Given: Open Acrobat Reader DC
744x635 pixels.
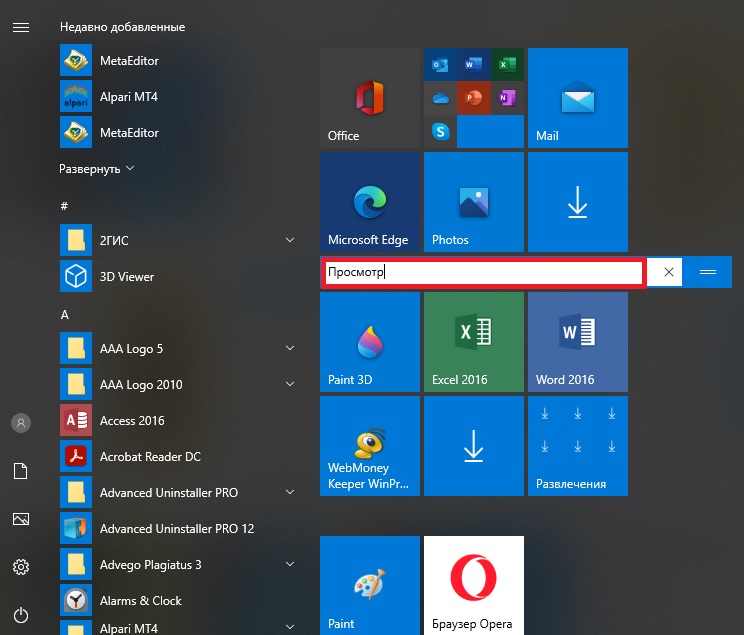Looking at the screenshot, I should (x=178, y=457).
